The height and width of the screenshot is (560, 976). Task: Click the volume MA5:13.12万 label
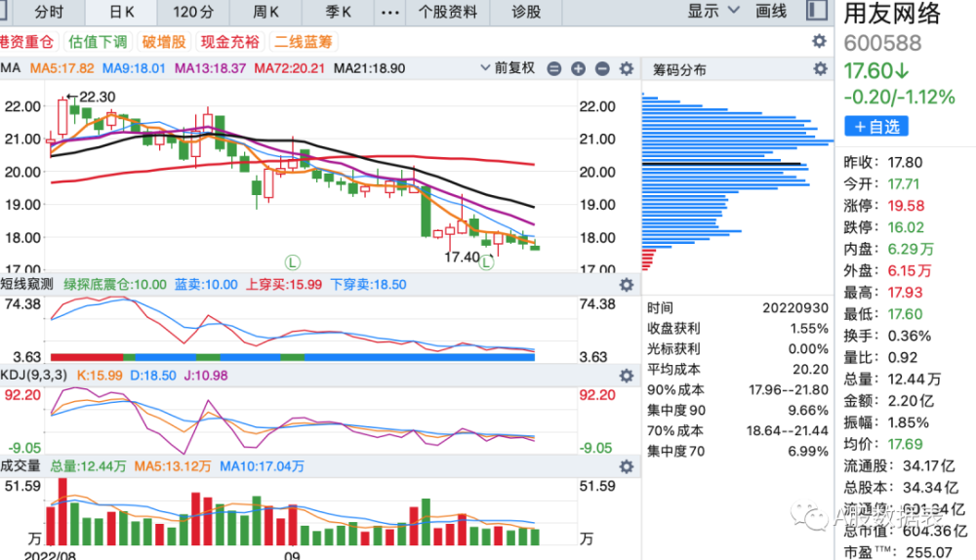pos(173,466)
